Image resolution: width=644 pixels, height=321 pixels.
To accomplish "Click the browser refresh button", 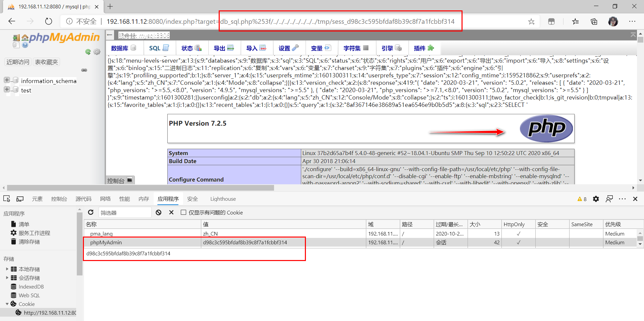I will (49, 21).
